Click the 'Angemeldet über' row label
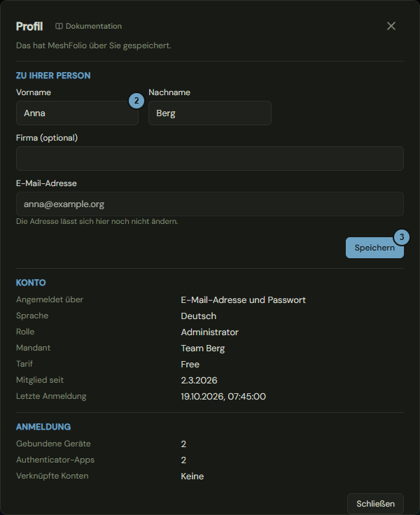The height and width of the screenshot is (515, 420). (50, 299)
